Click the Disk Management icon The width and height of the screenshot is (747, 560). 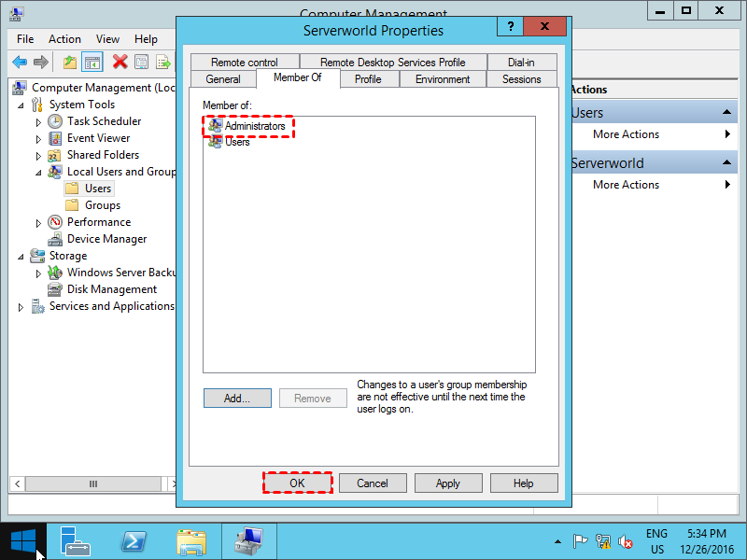(55, 289)
